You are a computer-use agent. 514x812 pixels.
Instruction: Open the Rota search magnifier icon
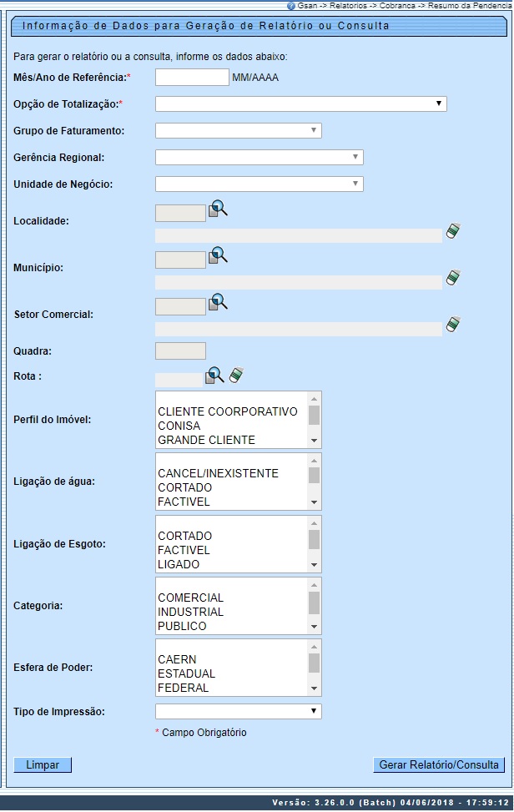(x=215, y=376)
